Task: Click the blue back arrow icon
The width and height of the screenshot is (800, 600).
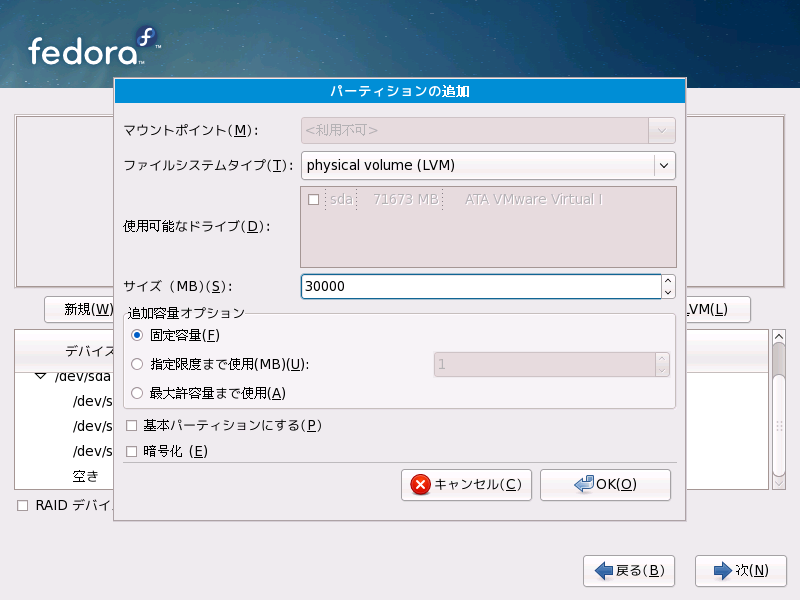Action: click(x=604, y=570)
